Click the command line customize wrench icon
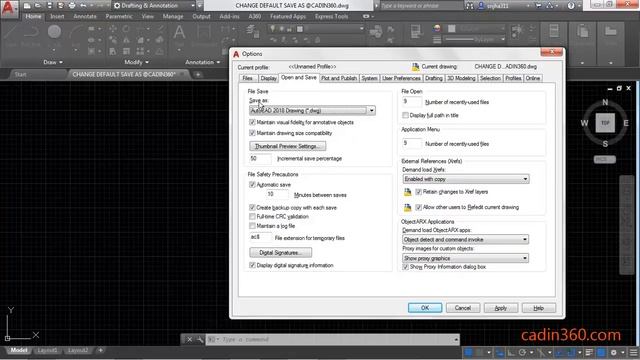Screen dimensions: 640x360 pyautogui.click(x=200, y=339)
